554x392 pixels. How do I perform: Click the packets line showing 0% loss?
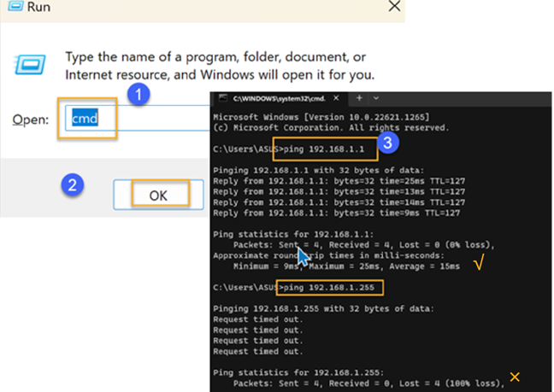click(x=364, y=245)
